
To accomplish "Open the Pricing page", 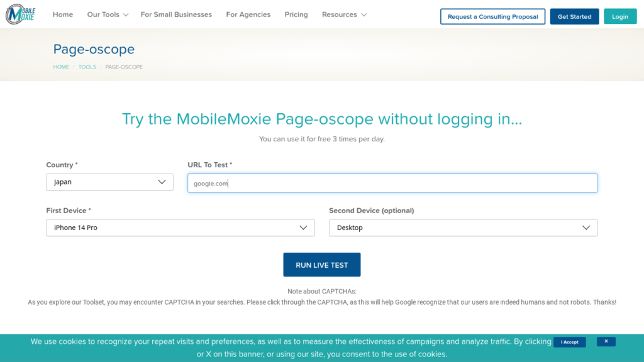I will 296,14.
